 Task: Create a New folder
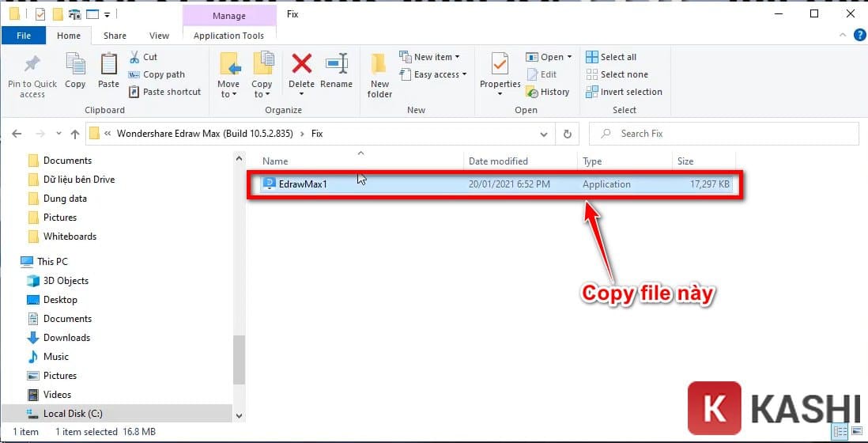pyautogui.click(x=379, y=75)
